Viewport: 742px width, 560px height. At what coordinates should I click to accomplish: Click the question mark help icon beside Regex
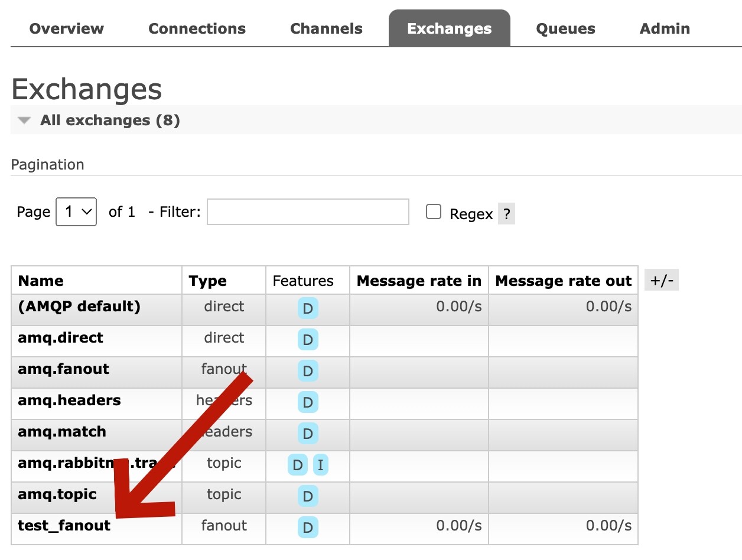pos(506,214)
